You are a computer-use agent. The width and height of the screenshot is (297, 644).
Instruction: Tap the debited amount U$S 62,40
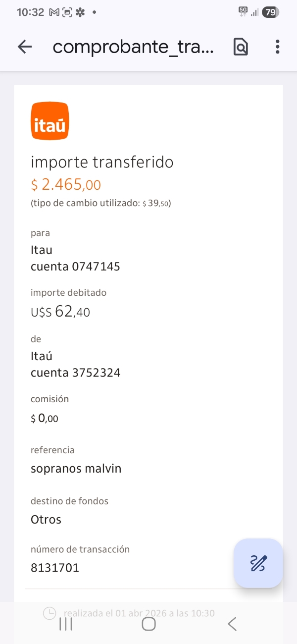(60, 312)
